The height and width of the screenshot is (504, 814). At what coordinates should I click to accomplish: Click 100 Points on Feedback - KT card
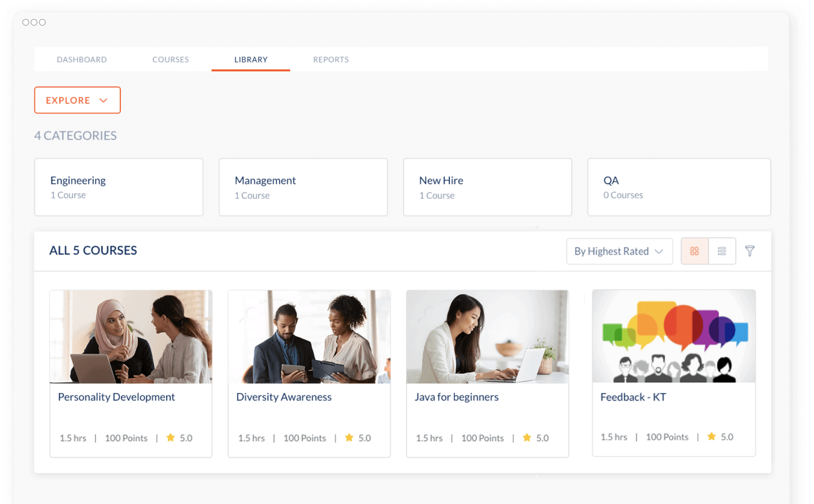pyautogui.click(x=667, y=437)
